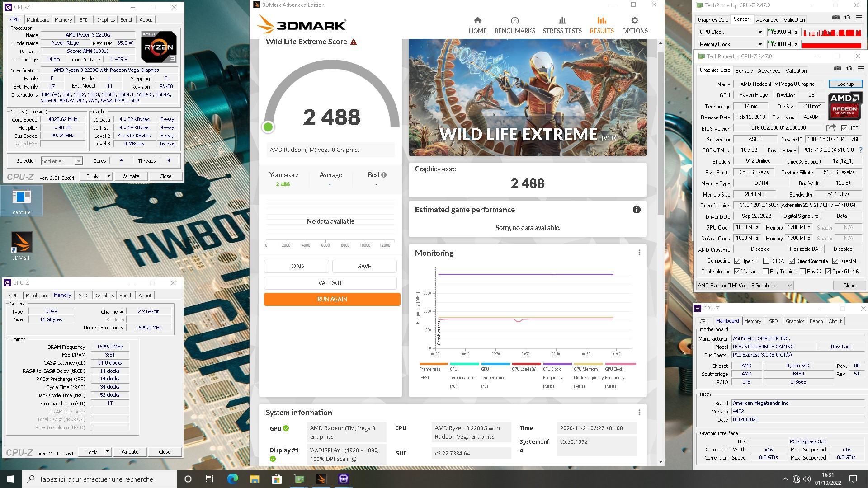The image size is (868, 488).
Task: Open Tools dropdown arrow in CPU-Z Memory-tab window
Action: pyautogui.click(x=108, y=452)
